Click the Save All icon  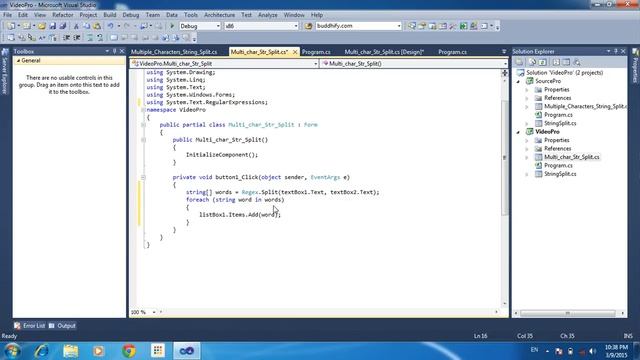62,26
